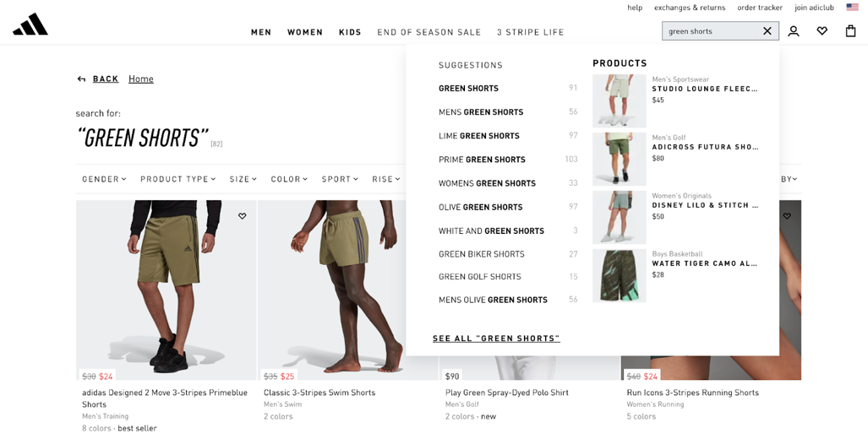Click adidas Designed 2 Move Primeblue title

(x=165, y=398)
